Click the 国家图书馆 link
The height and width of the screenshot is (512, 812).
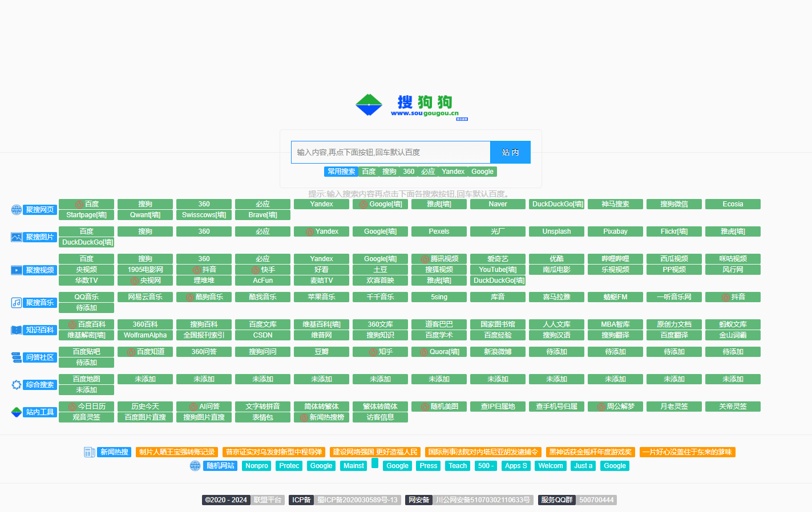pyautogui.click(x=498, y=324)
